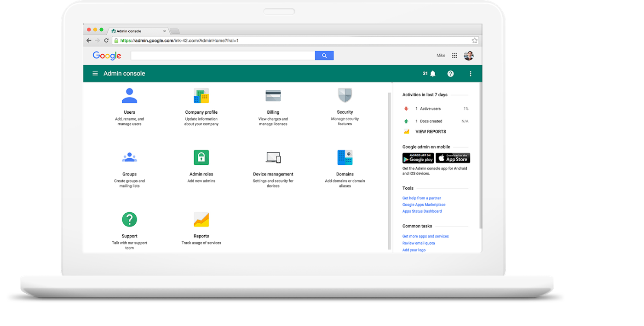Open the three-dot more options menu
This screenshot has height=326, width=644.
click(x=470, y=74)
